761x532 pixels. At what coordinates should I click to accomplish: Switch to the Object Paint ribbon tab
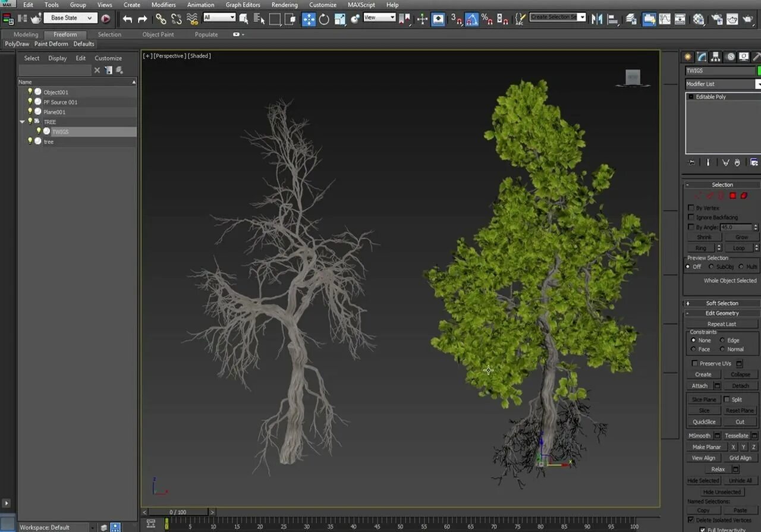158,34
